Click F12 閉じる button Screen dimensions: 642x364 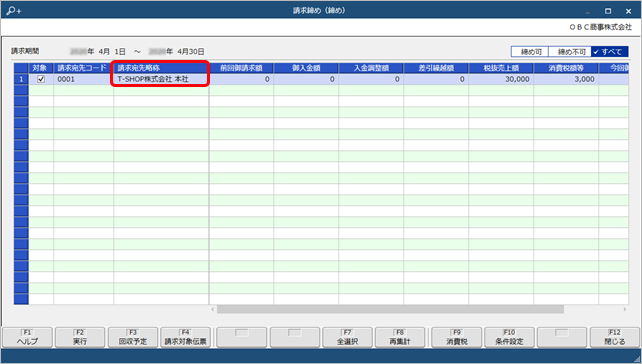(x=615, y=337)
